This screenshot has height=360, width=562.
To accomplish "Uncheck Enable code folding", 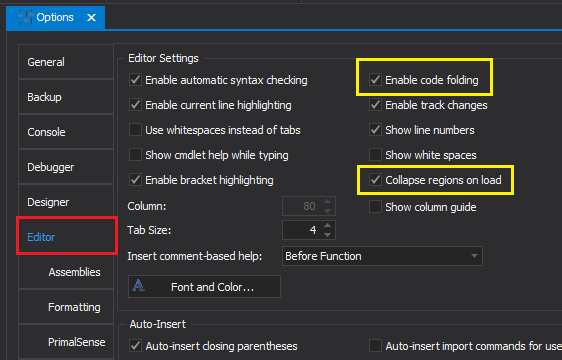I will point(375,80).
